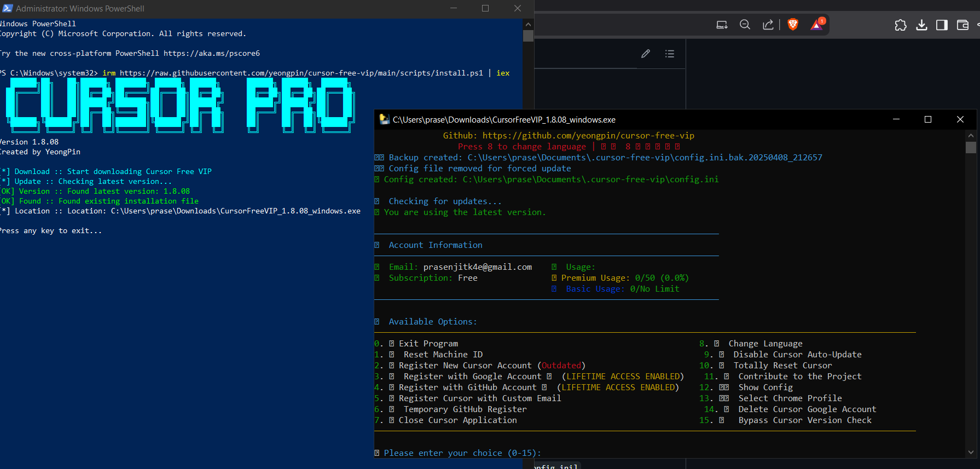Click option 1 'Reset Machine ID'
The height and width of the screenshot is (469, 980).
pyautogui.click(x=428, y=355)
